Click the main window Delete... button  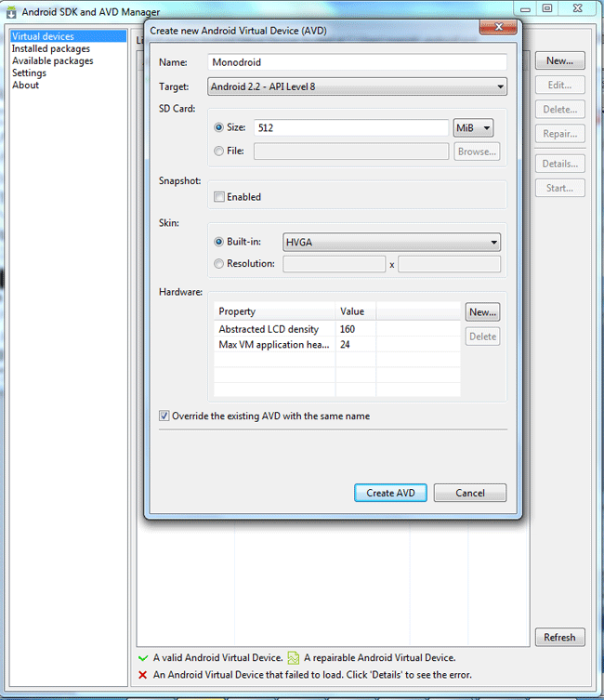(x=559, y=110)
